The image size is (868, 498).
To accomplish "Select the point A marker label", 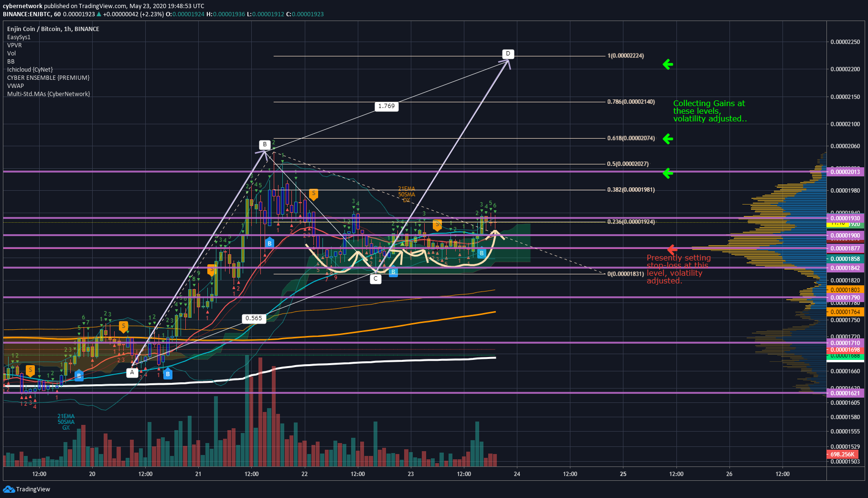I will pyautogui.click(x=132, y=372).
